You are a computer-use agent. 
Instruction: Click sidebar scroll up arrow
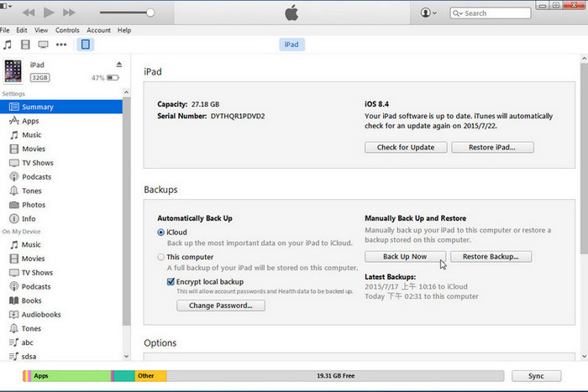[x=126, y=92]
